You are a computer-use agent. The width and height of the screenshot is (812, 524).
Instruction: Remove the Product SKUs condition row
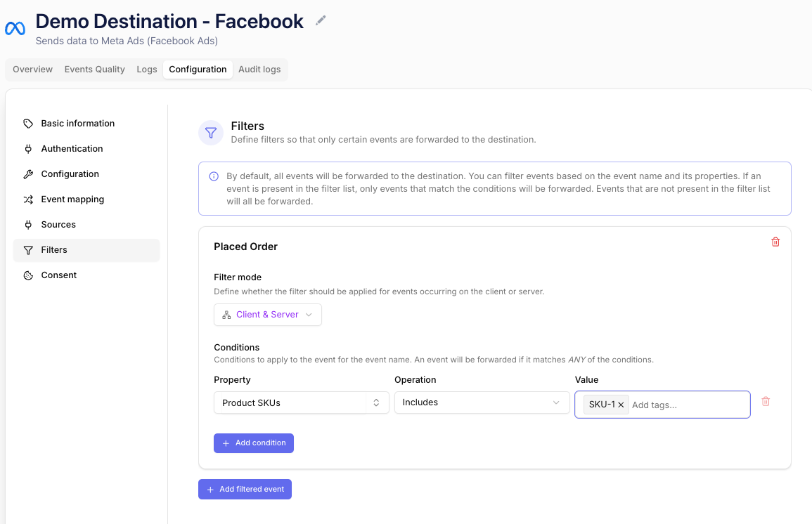[x=766, y=401]
